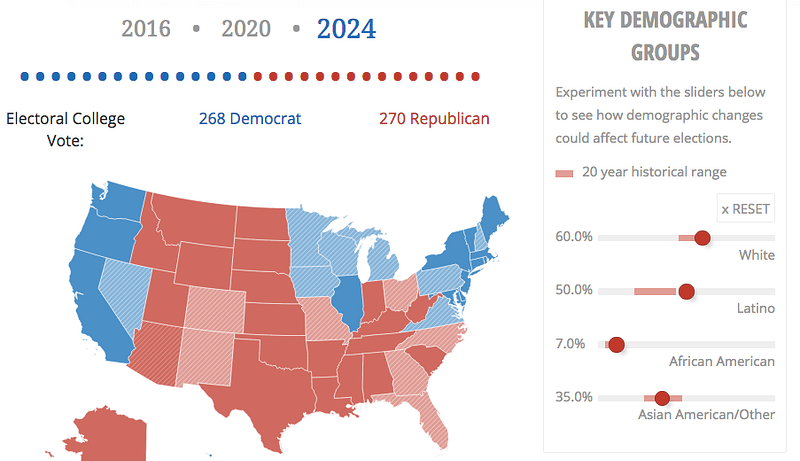The height and width of the screenshot is (461, 800).
Task: Switch to the 2016 election year
Action: click(146, 29)
